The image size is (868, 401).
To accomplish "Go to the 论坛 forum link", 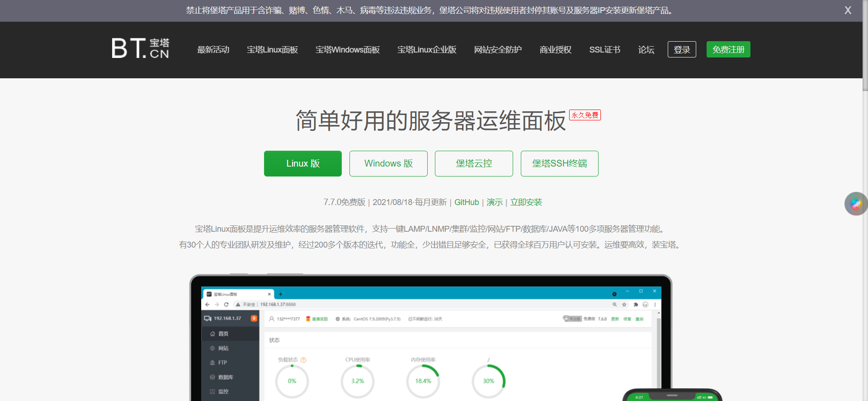I will (x=646, y=50).
